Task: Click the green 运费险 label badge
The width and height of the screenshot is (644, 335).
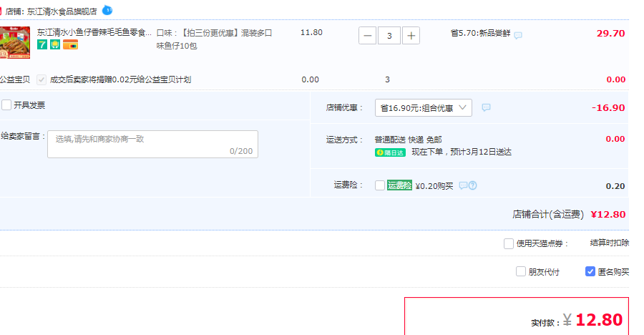Action: click(399, 185)
